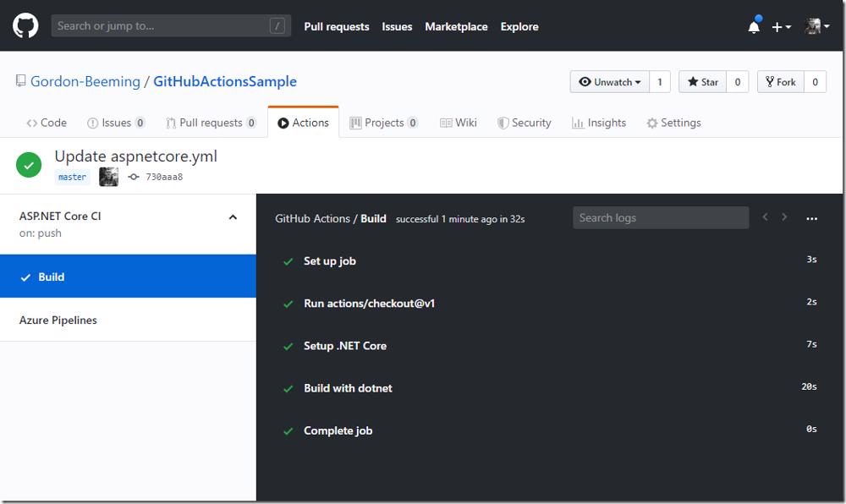846x504 pixels.
Task: Click the Update aspnetcore.yml title
Action: [x=136, y=156]
